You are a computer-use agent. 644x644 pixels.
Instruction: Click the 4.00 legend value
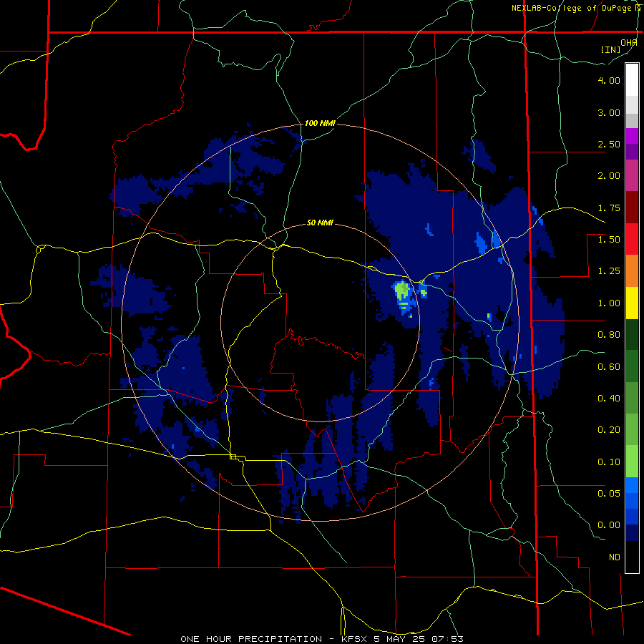609,80
